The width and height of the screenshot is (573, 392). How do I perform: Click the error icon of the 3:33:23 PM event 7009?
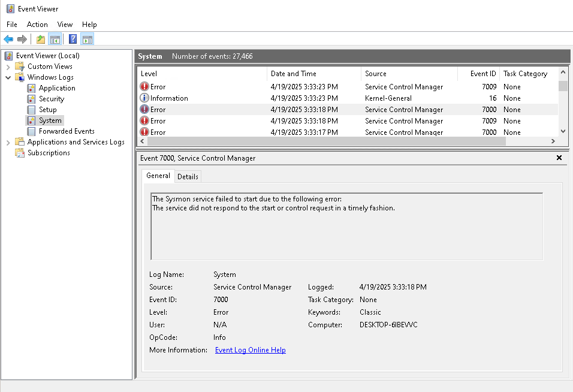pos(144,86)
